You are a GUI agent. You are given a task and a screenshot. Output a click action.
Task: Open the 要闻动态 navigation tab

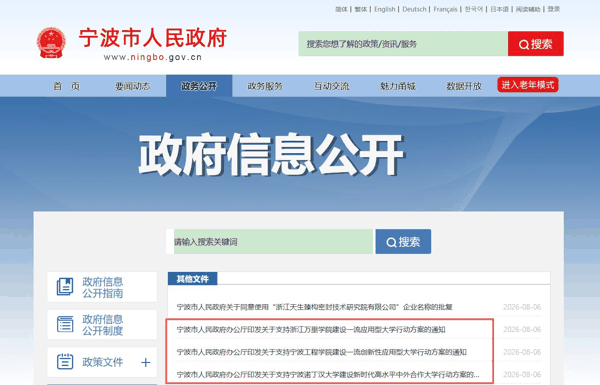coord(133,86)
